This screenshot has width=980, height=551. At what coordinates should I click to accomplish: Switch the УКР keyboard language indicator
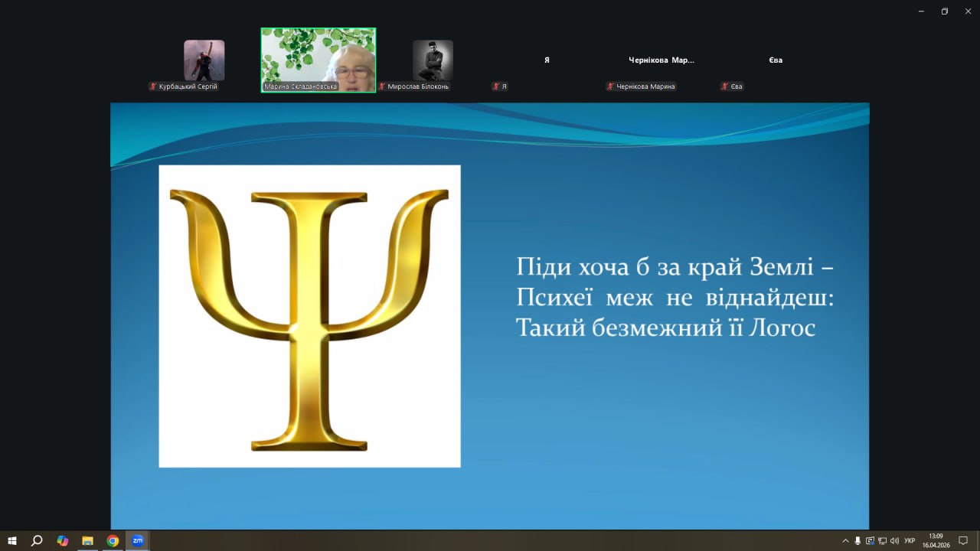pyautogui.click(x=910, y=540)
